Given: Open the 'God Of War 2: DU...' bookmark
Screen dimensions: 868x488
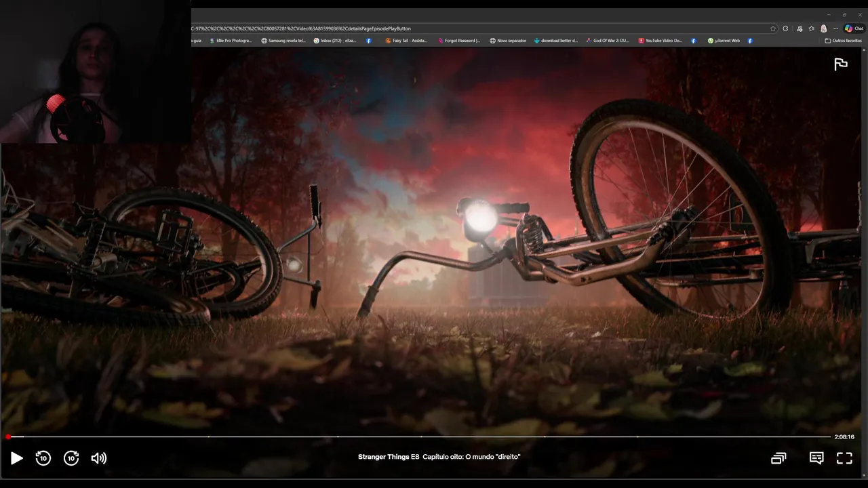Looking at the screenshot, I should pos(608,41).
